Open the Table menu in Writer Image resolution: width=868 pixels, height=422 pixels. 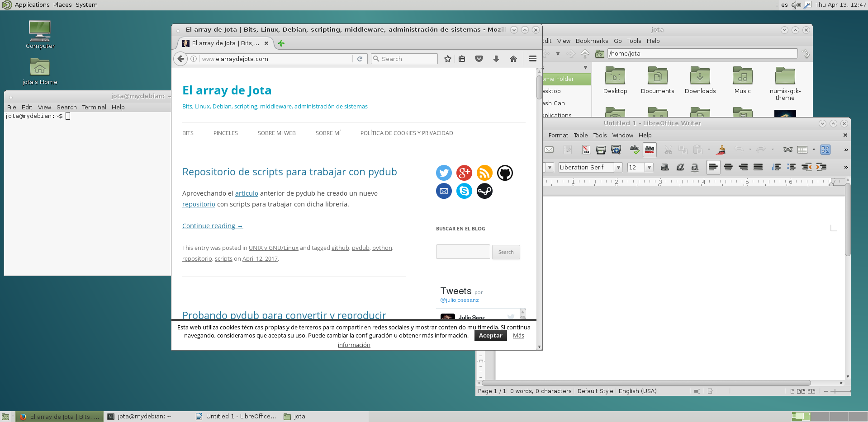coord(581,135)
